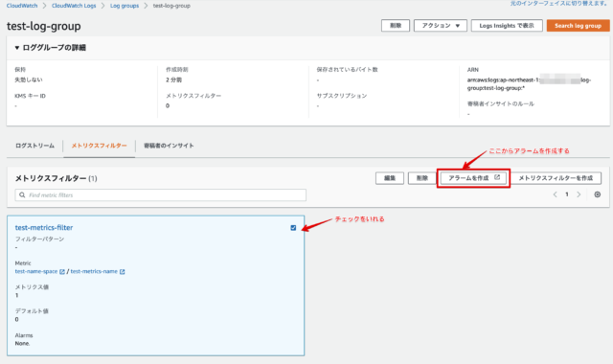Click the Alarms None. value

(x=22, y=343)
